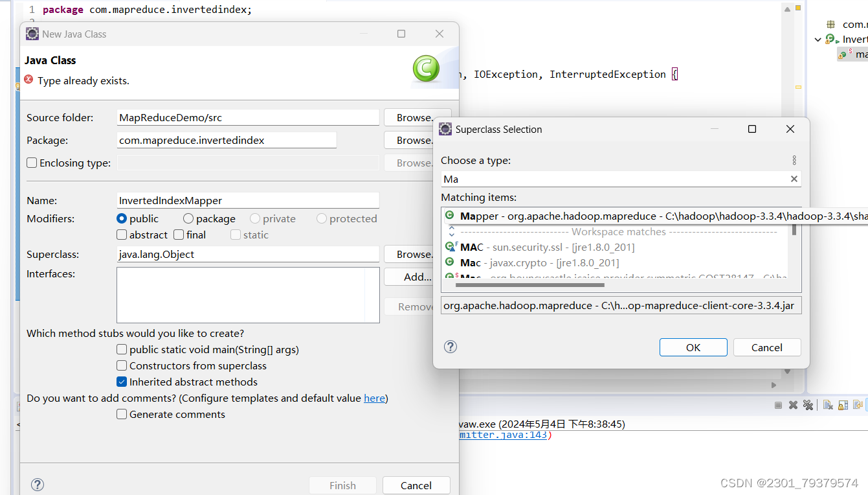Click the Word Wrap icon in Console toolbar

tap(858, 404)
